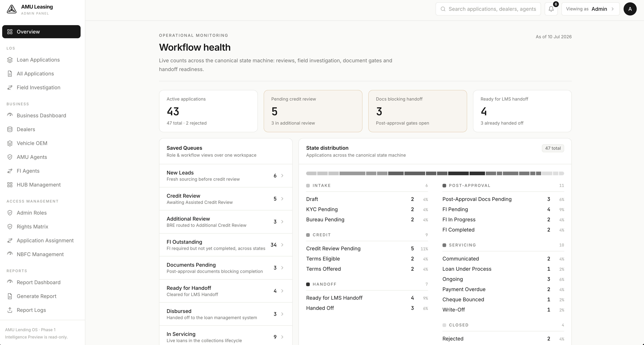The image size is (644, 345).
Task: Open the Pending credit review card
Action: 313,111
